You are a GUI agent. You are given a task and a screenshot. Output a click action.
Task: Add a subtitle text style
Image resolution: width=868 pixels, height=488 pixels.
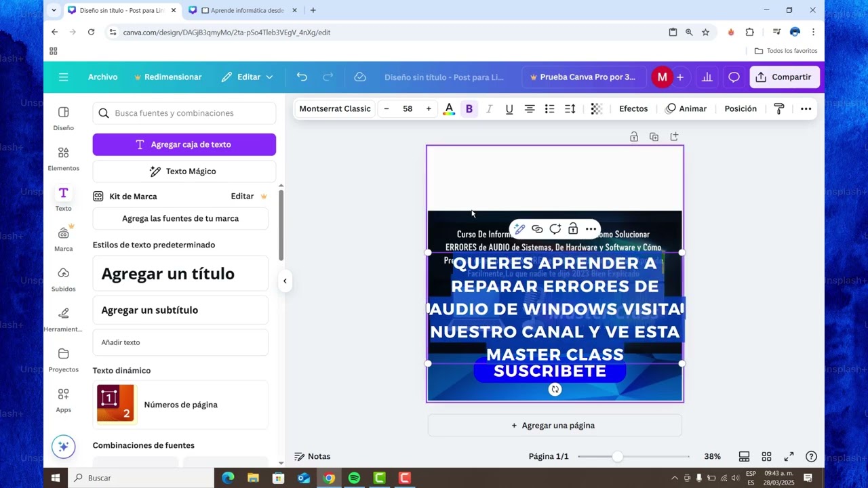pos(180,310)
